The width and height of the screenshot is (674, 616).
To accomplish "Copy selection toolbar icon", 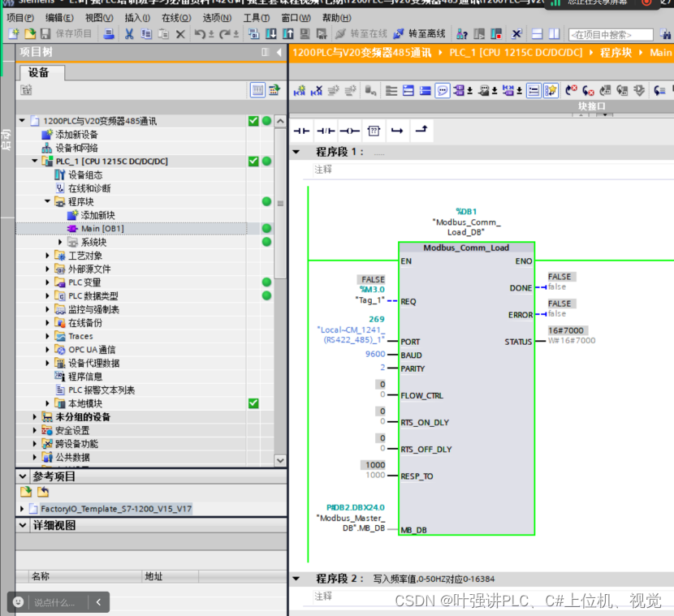I will pos(146,34).
